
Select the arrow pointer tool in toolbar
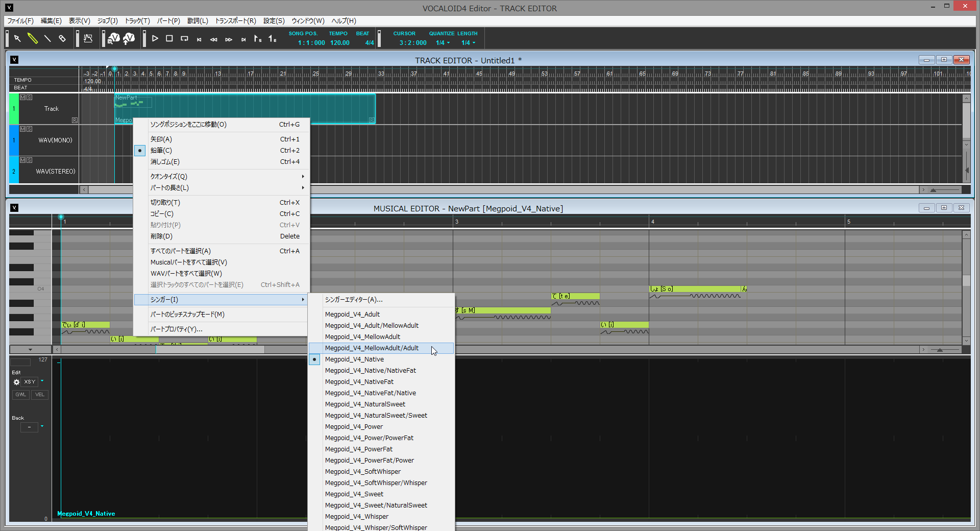coord(17,39)
